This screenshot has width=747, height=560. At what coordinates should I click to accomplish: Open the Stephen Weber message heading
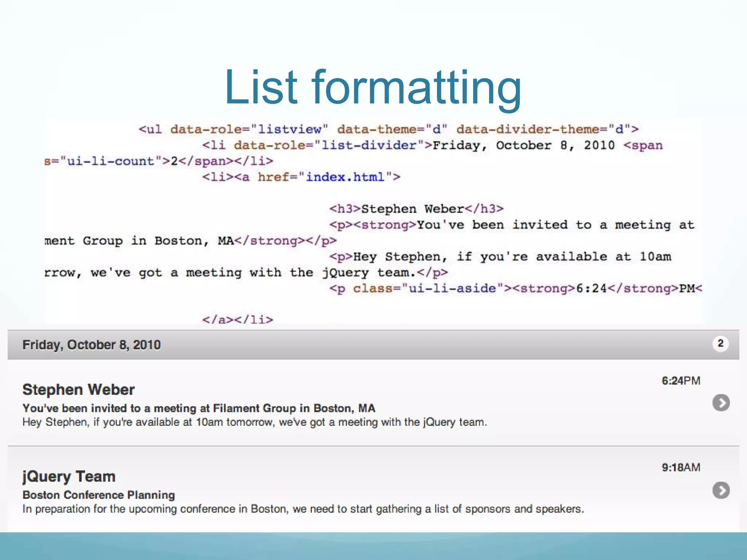78,389
